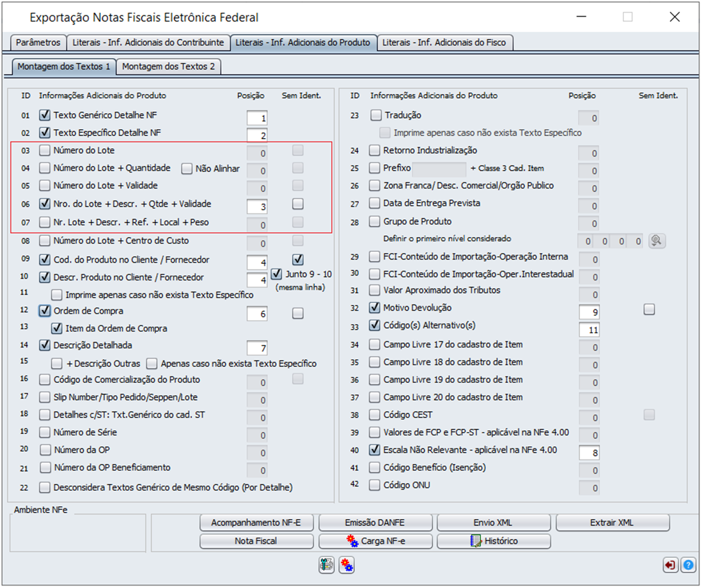
Task: Maximize the export window
Action: [627, 17]
